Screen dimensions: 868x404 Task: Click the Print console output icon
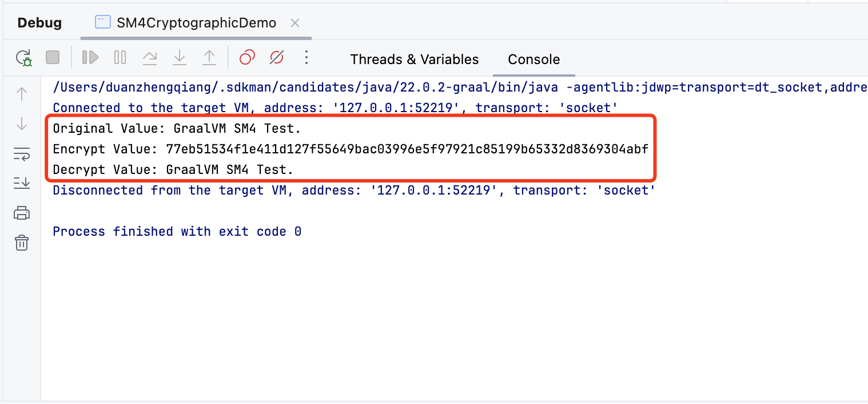(22, 213)
